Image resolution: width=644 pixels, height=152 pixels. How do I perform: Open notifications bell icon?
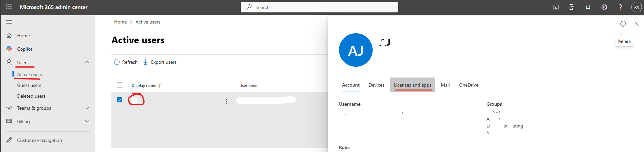(x=588, y=7)
